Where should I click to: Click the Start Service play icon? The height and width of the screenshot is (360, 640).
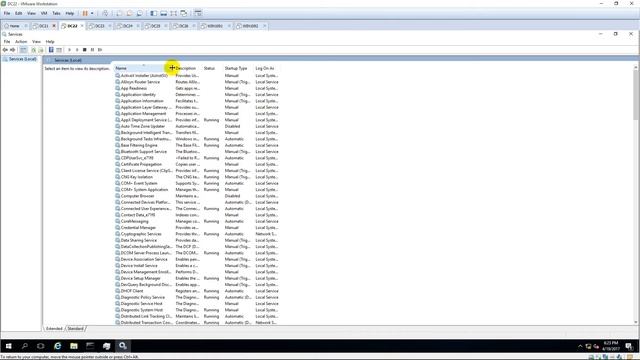tap(69, 50)
